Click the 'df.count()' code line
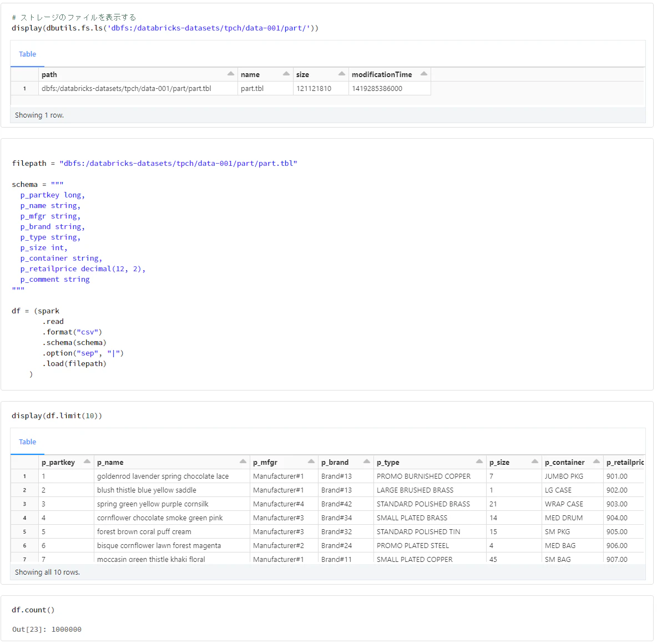The image size is (657, 644). tap(33, 610)
